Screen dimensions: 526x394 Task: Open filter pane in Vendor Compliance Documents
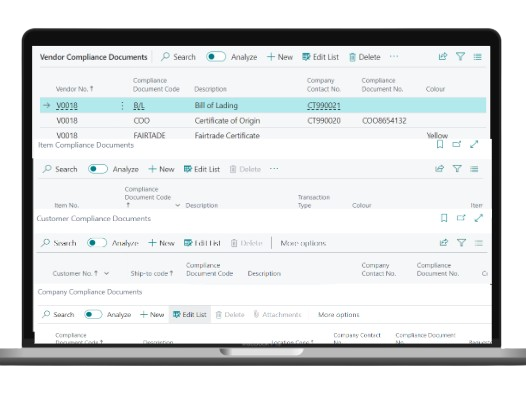click(x=460, y=57)
